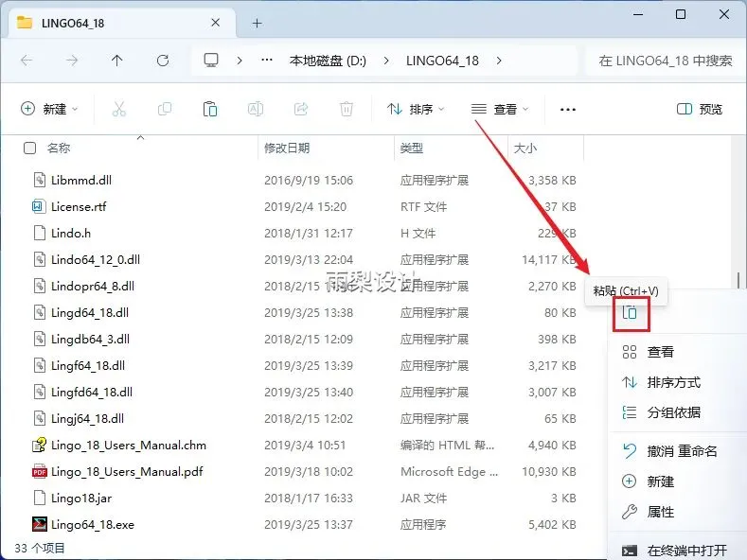Click the folder icon on LINGO64_18 tab
Screen dimensions: 747x560
25,23
